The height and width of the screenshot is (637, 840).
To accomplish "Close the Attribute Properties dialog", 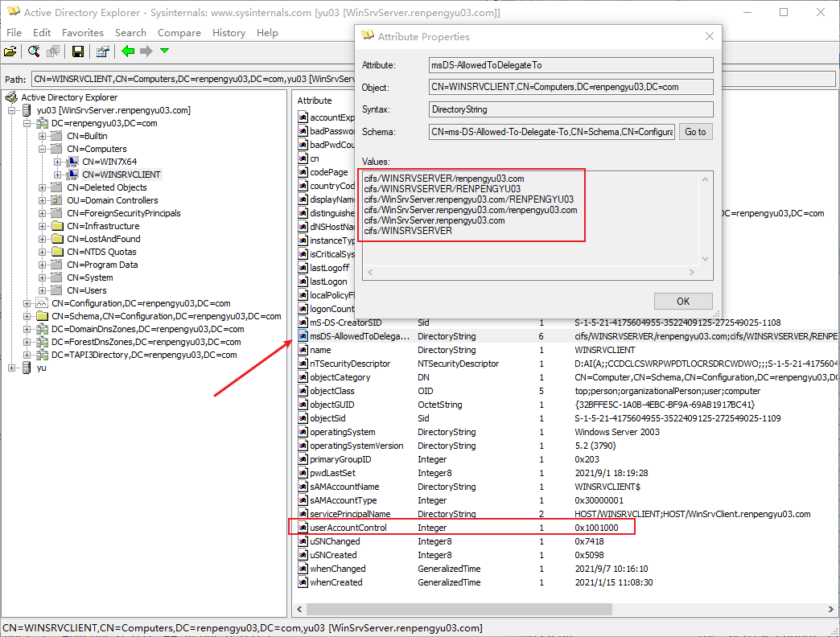I will (x=710, y=36).
